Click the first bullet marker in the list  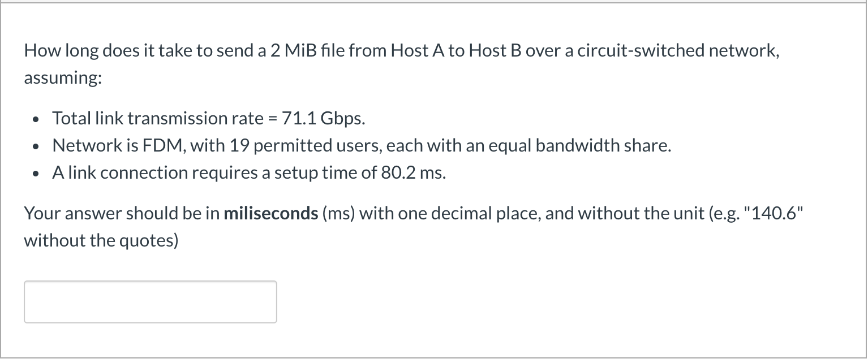click(35, 118)
